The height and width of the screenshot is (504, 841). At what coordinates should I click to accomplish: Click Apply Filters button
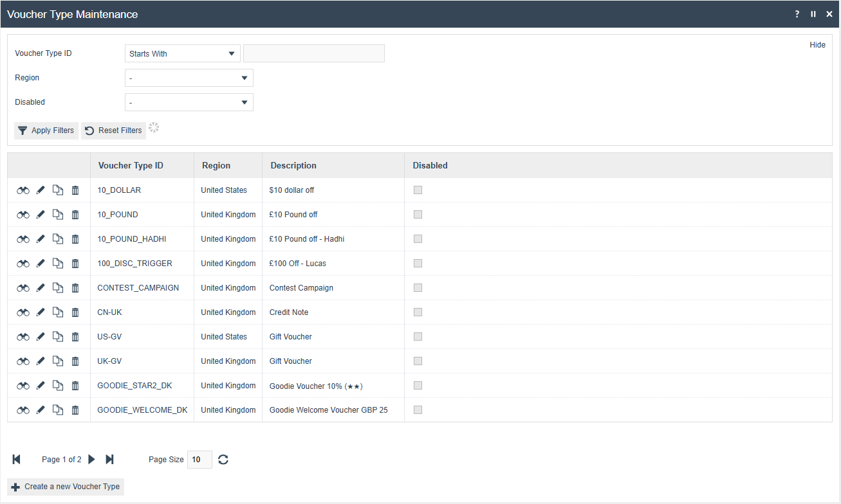pos(46,130)
